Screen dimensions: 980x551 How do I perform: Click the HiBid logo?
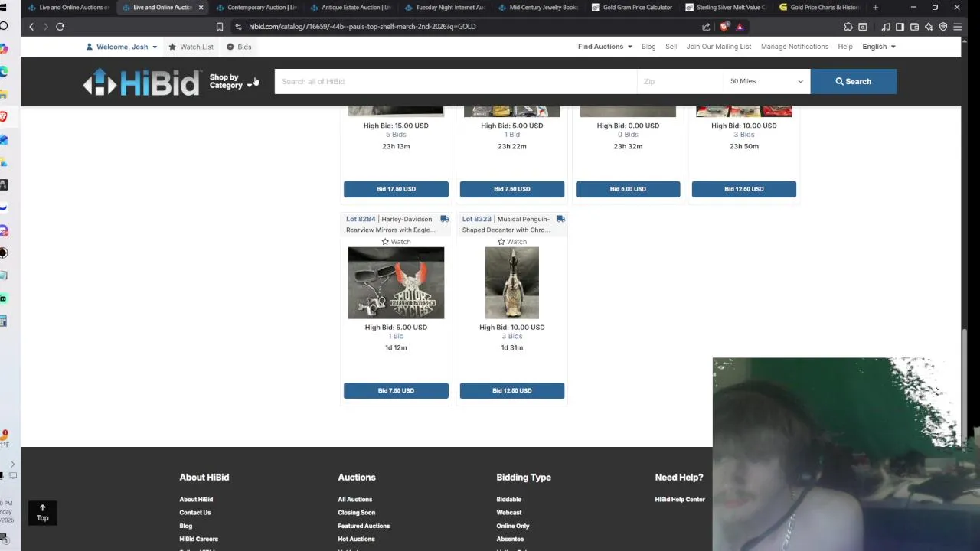[142, 81]
